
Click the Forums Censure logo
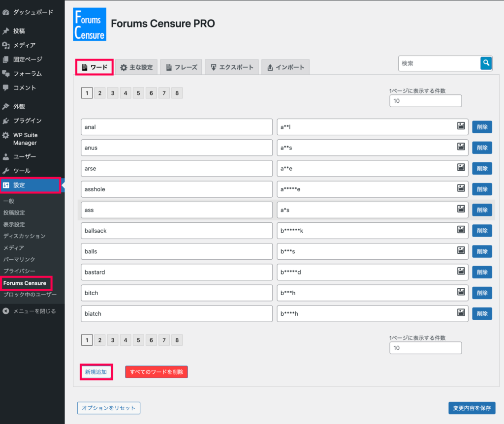tap(90, 25)
